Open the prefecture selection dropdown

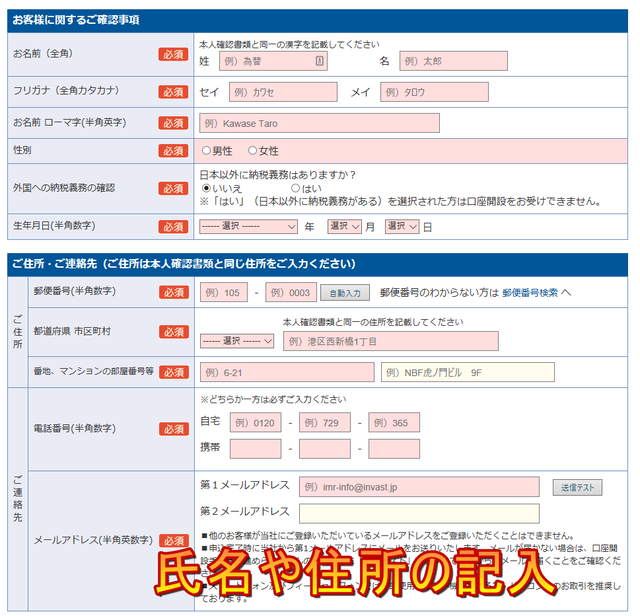[237, 341]
